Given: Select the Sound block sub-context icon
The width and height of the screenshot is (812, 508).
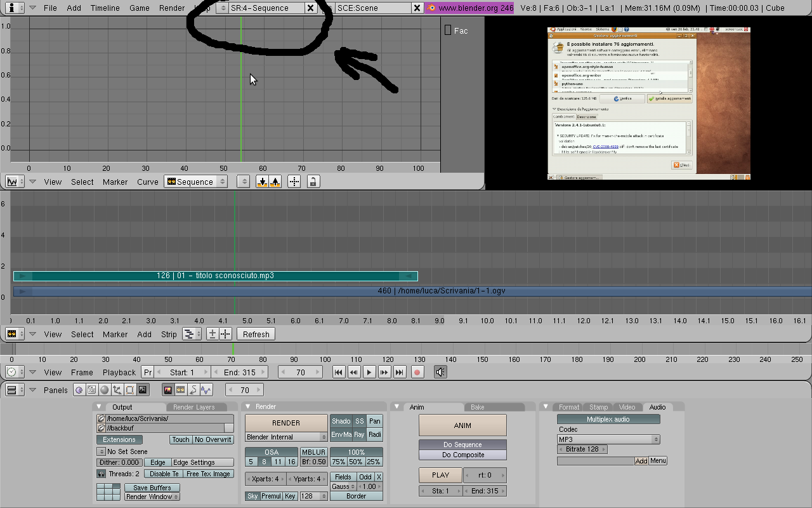Looking at the screenshot, I should 206,390.
